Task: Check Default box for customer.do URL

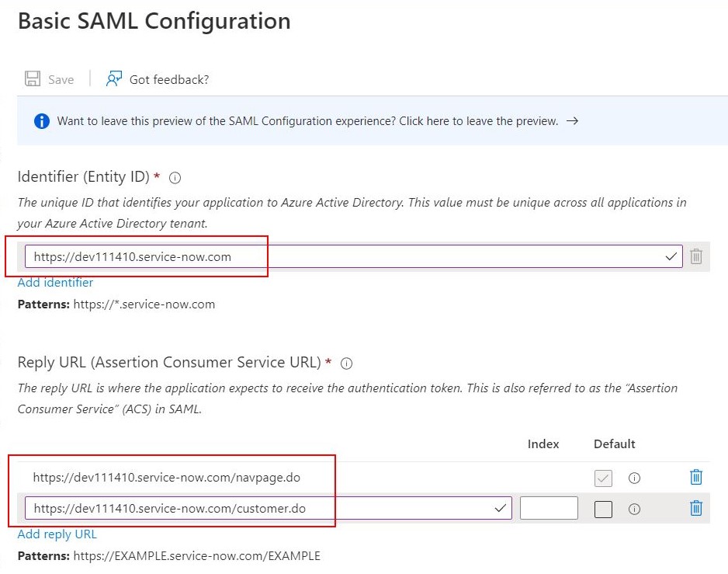Action: coord(603,509)
